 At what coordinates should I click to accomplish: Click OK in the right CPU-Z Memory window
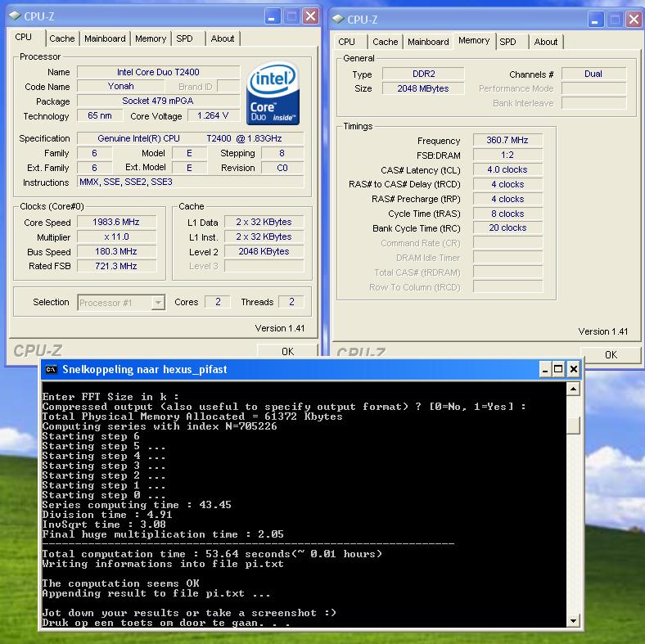click(611, 354)
